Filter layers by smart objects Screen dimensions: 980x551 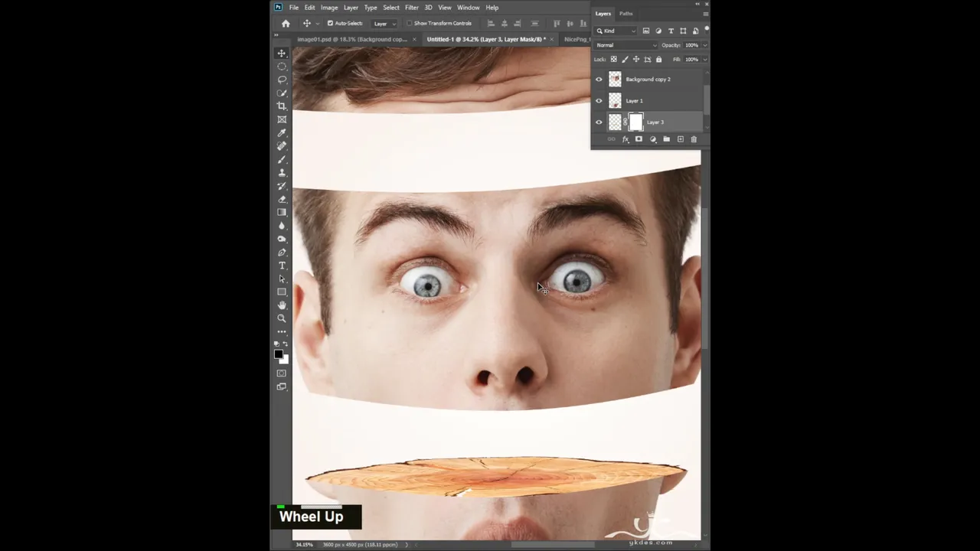(695, 31)
